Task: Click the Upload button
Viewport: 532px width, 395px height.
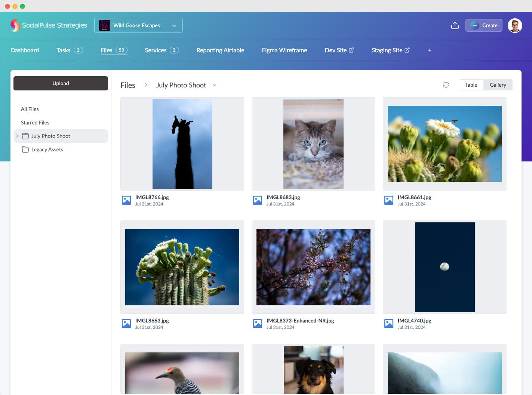Action: (61, 83)
